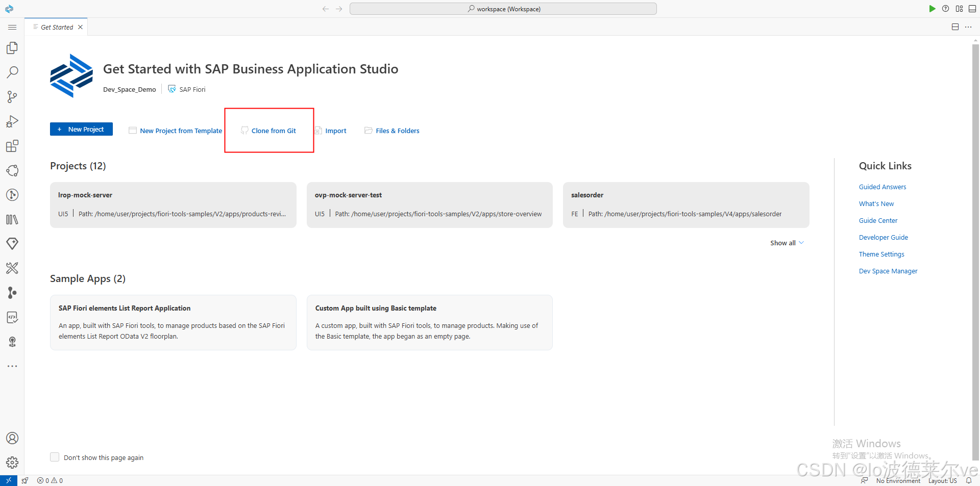
Task: Click Layout: US in status bar
Action: [943, 480]
